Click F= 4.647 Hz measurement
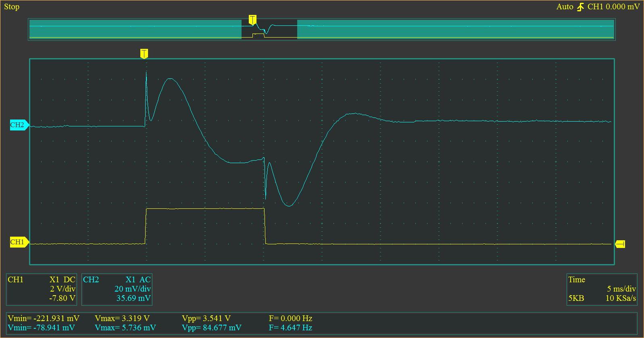The image size is (644, 338). click(x=290, y=328)
